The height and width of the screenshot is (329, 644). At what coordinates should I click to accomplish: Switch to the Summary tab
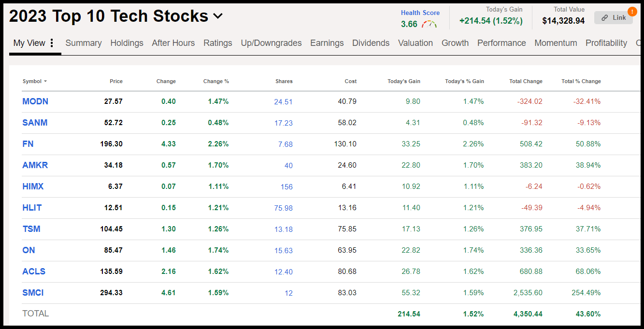point(84,43)
